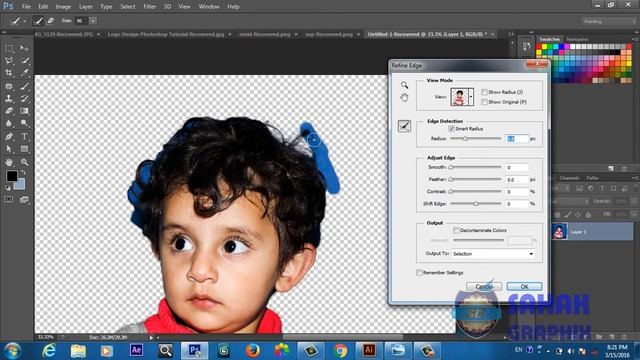Screen dimensions: 640x360
Task: Click the Feather value input field
Action: 517,180
